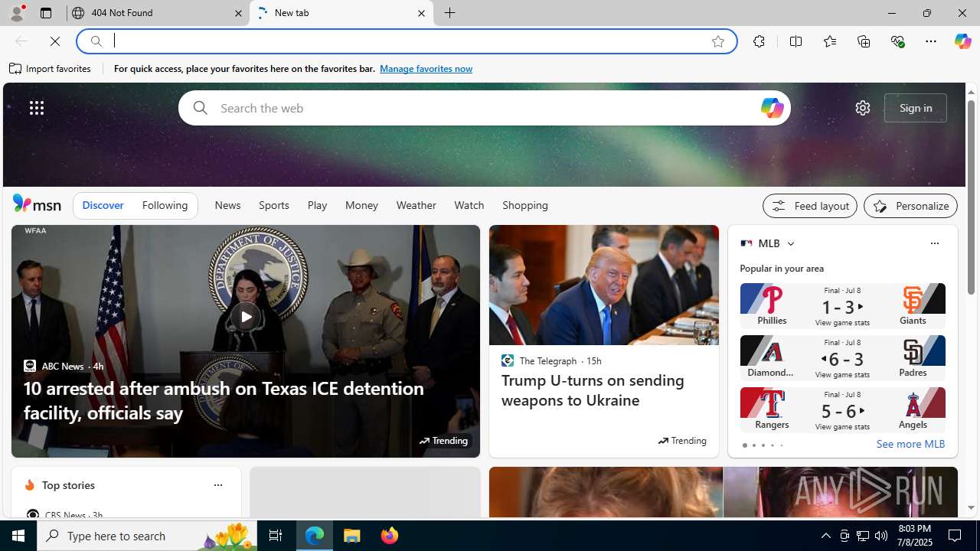Open Action Center notifications

[955, 536]
